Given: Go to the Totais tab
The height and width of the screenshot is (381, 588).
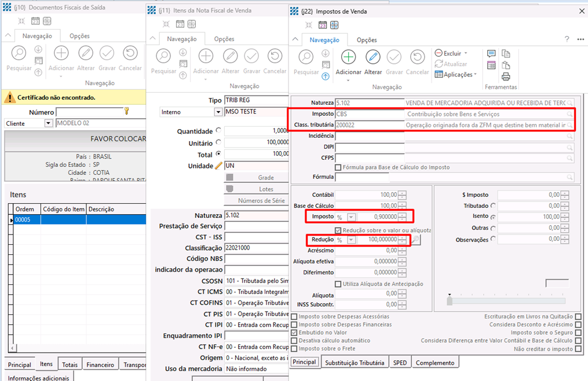Looking at the screenshot, I should 70,365.
